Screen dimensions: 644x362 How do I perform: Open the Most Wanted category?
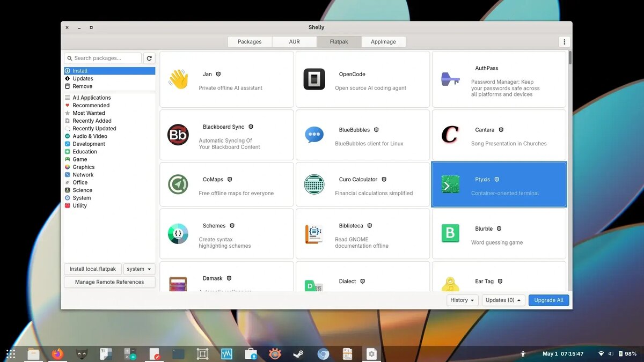point(109,113)
